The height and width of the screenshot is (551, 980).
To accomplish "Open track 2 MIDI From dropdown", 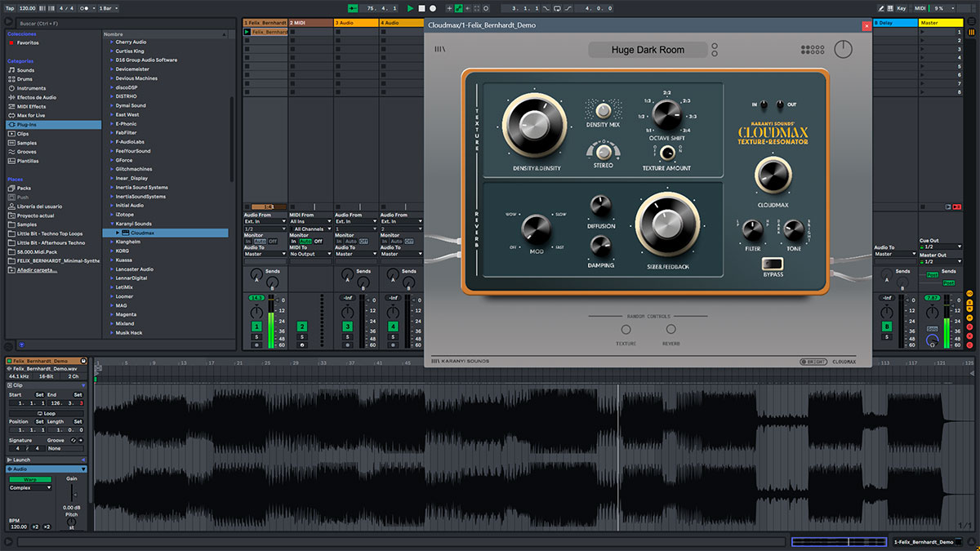I will click(310, 221).
